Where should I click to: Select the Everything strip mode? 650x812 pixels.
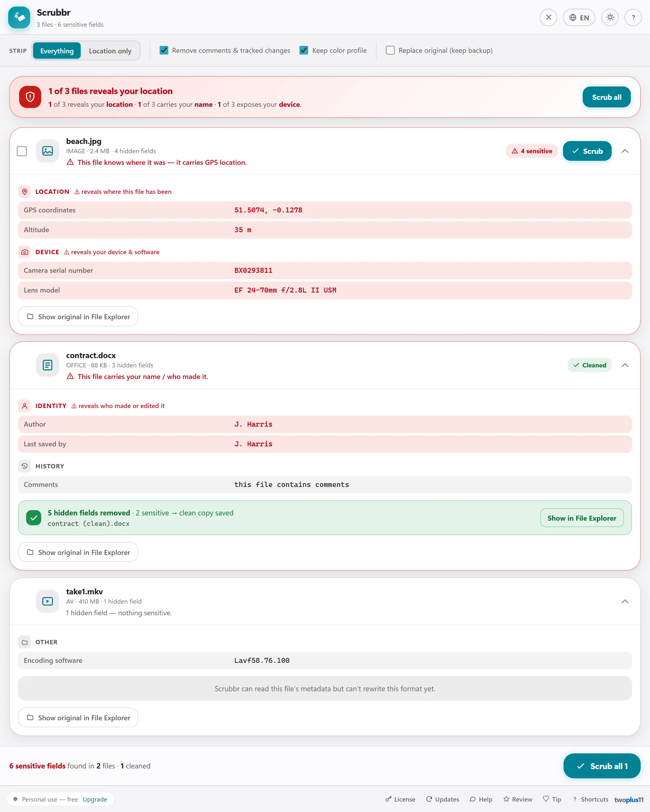coord(57,50)
